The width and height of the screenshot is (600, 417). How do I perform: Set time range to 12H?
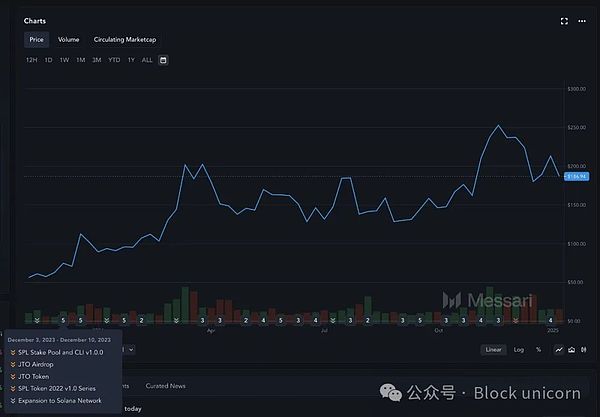pyautogui.click(x=31, y=60)
